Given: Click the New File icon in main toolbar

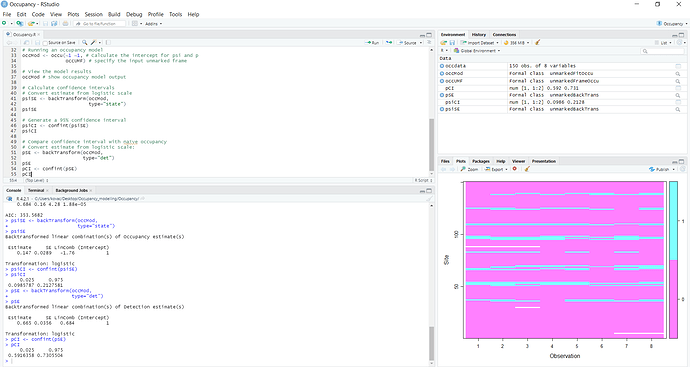Looking at the screenshot, I should [x=4, y=23].
